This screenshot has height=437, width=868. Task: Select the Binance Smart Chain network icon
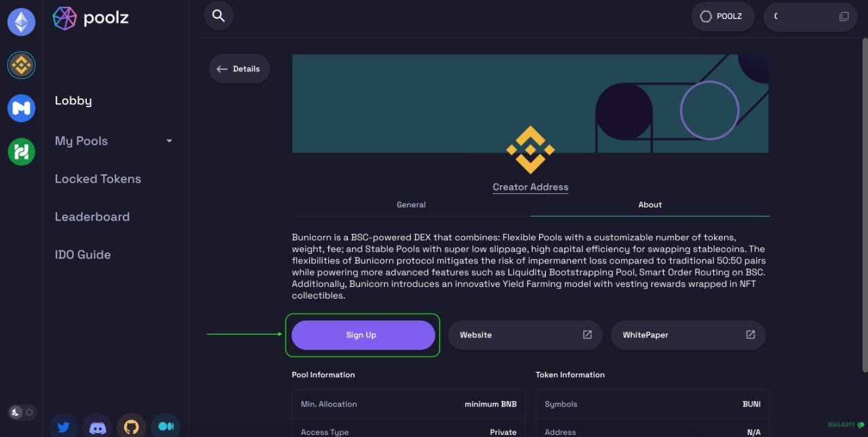(x=21, y=65)
